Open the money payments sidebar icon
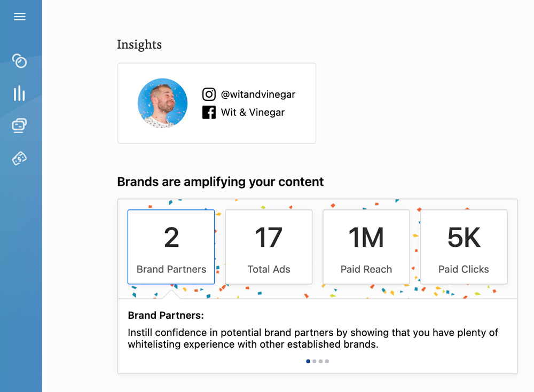 (x=19, y=159)
